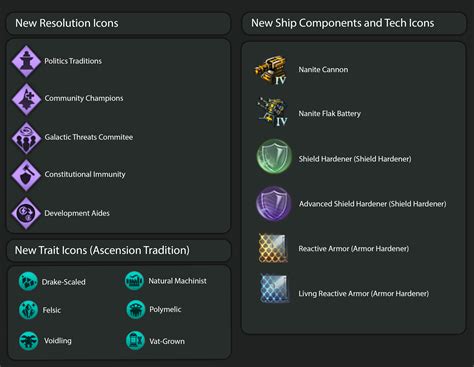The image size is (474, 367).
Task: Click 'Shield Hardener (Shield Hardener)' text
Action: [x=355, y=159]
